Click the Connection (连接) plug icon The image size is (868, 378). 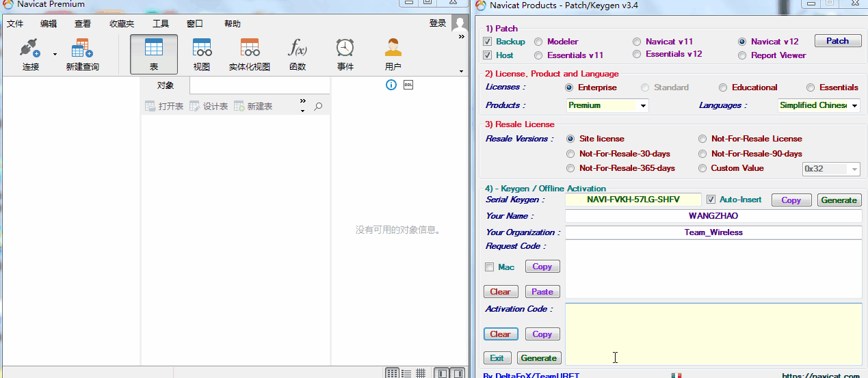(x=31, y=48)
